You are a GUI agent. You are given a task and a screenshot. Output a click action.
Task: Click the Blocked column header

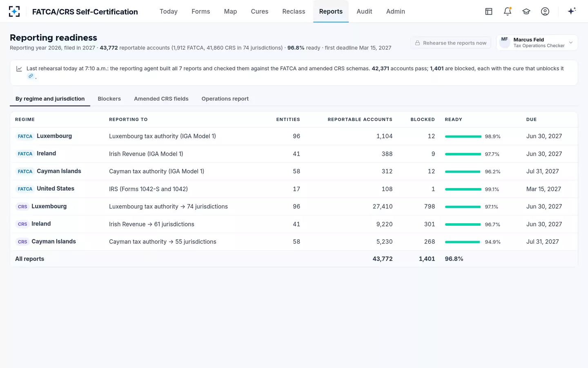pyautogui.click(x=423, y=119)
